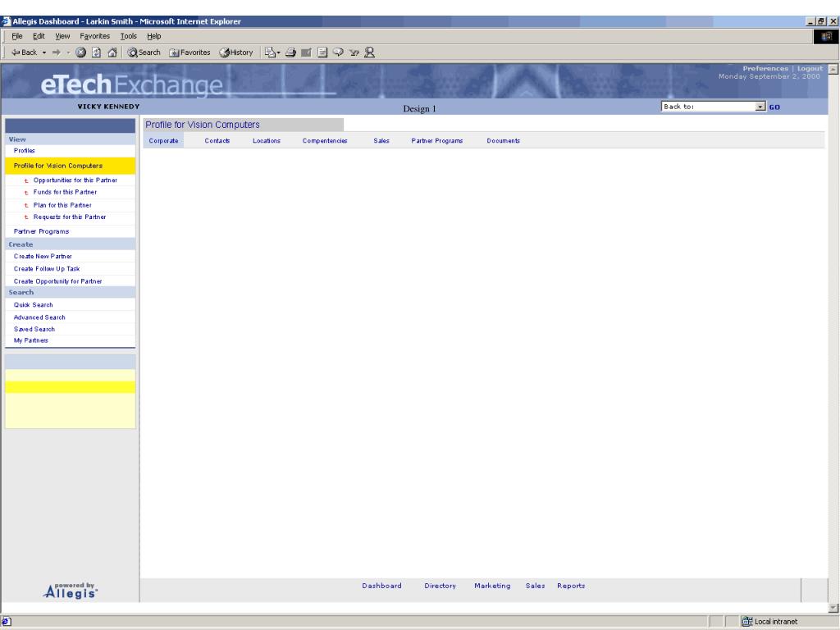Open the View menu
840x630 pixels.
point(62,36)
